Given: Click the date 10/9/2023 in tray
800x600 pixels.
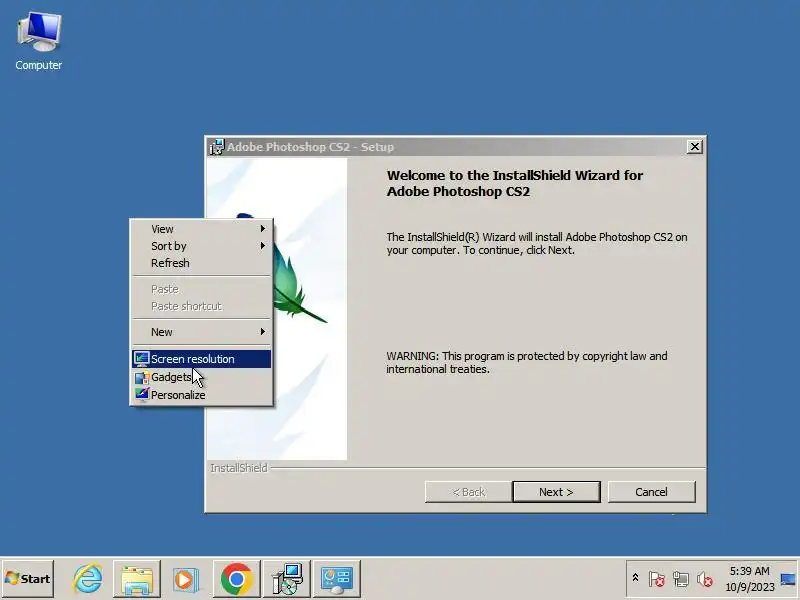Looking at the screenshot, I should pyautogui.click(x=749, y=587).
